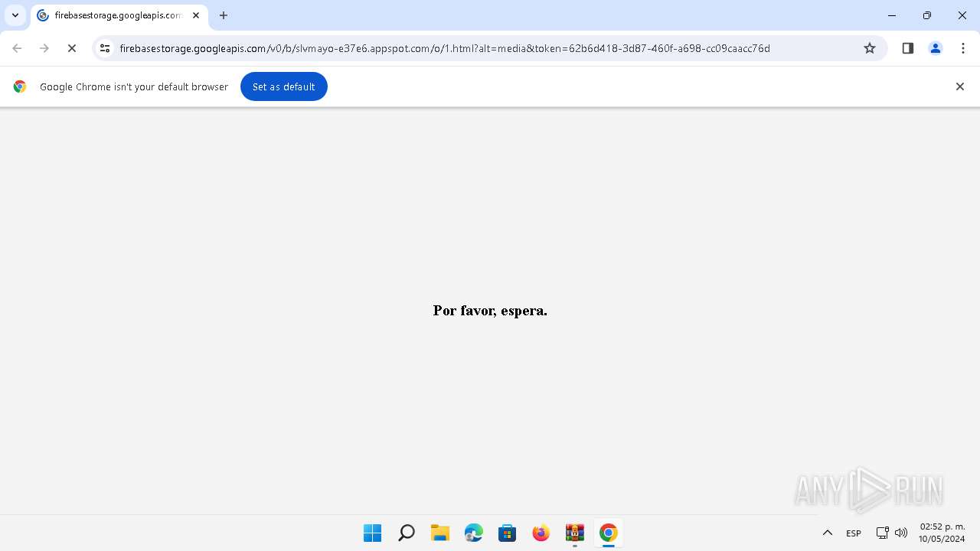Viewport: 980px width, 551px height.
Task: Bookmark this page with the star
Action: (870, 48)
